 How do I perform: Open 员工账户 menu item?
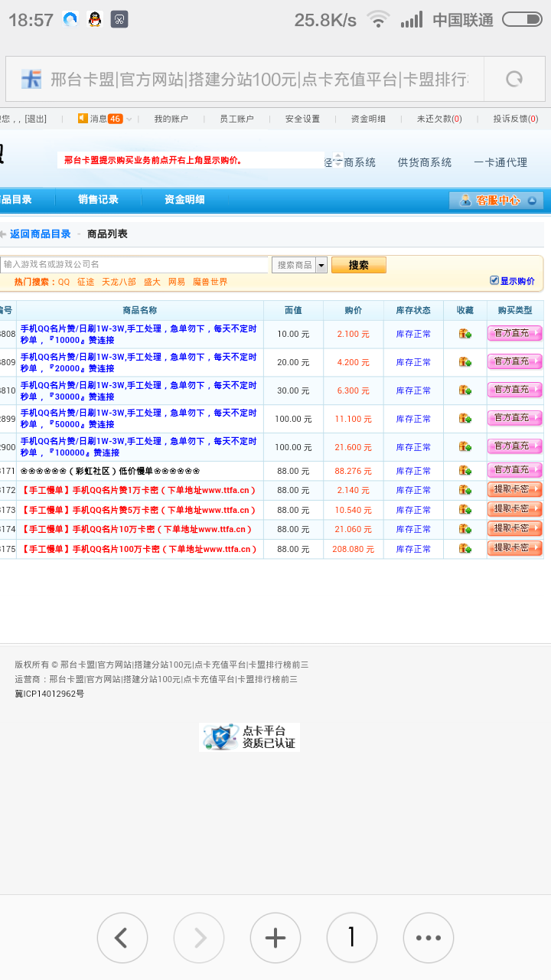236,119
